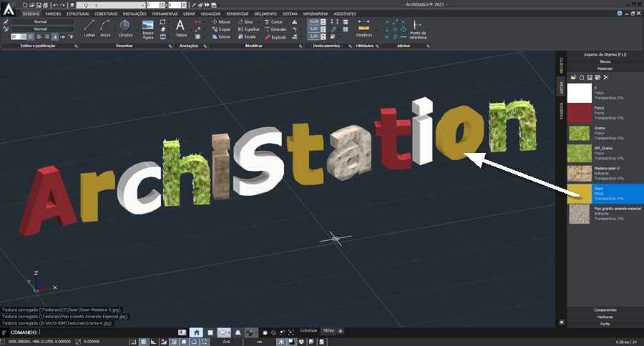This screenshot has width=644, height=346.
Task: Expand the Desenhar panel launcher
Action: (x=170, y=46)
